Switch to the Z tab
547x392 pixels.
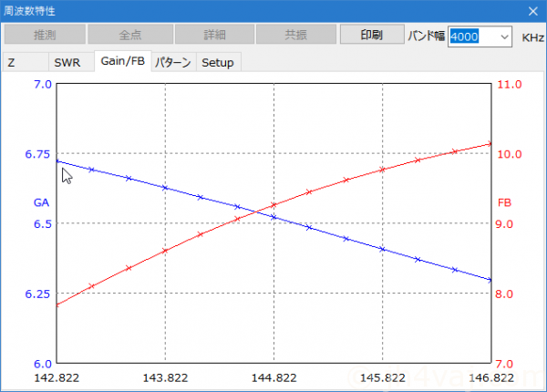tap(12, 63)
